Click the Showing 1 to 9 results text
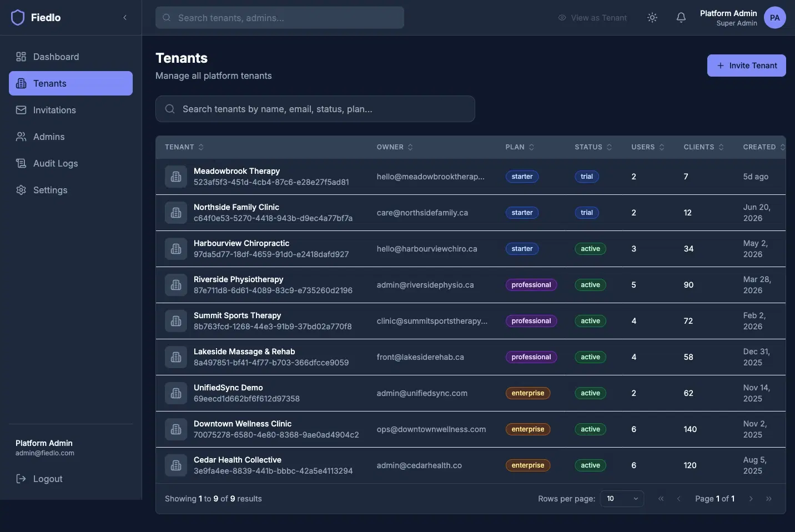This screenshot has height=532, width=795. pyautogui.click(x=213, y=499)
